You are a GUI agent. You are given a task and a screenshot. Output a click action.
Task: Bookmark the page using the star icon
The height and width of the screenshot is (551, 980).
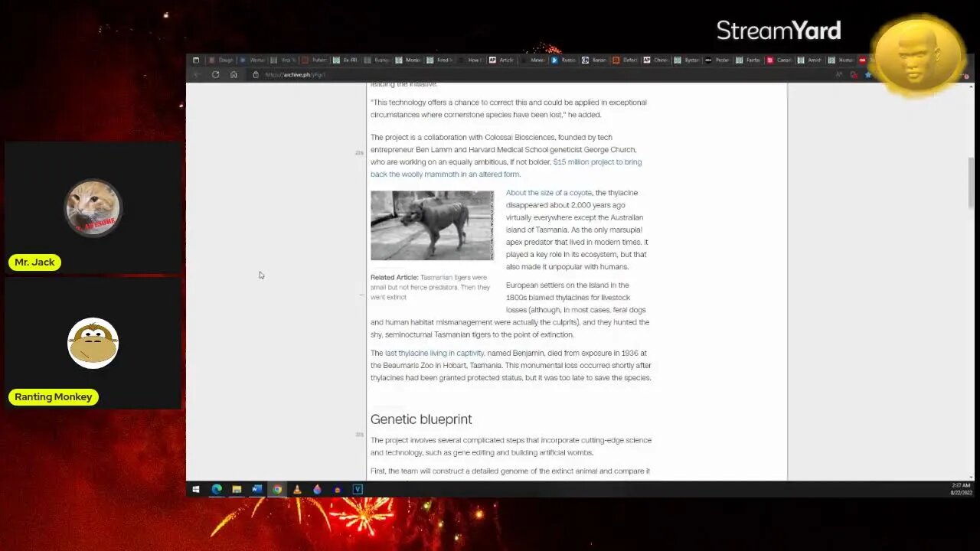(868, 75)
